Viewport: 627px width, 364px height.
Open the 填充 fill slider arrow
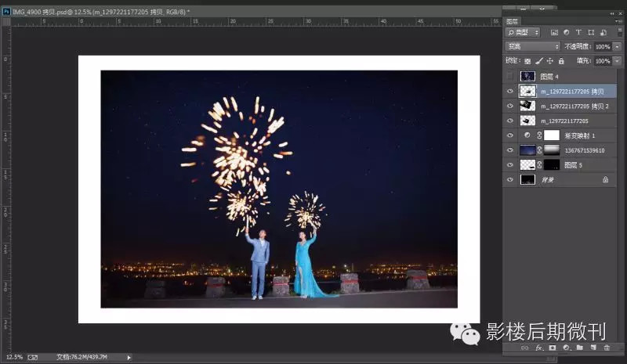[618, 61]
